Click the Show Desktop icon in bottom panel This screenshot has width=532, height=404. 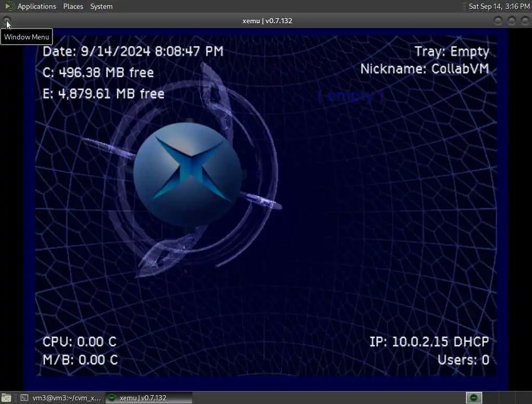pyautogui.click(x=6, y=398)
